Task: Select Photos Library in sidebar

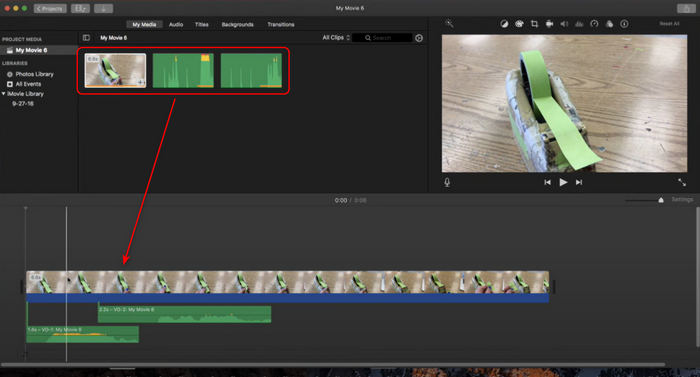Action: pos(34,74)
